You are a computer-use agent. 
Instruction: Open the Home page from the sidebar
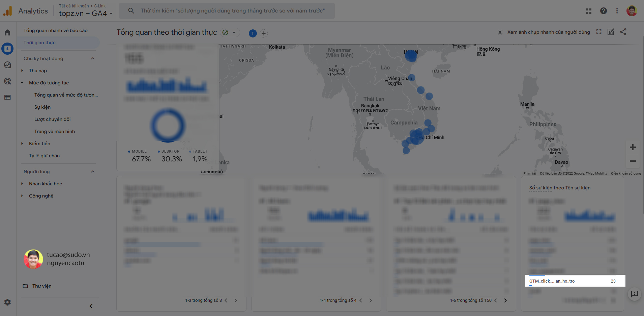click(7, 32)
